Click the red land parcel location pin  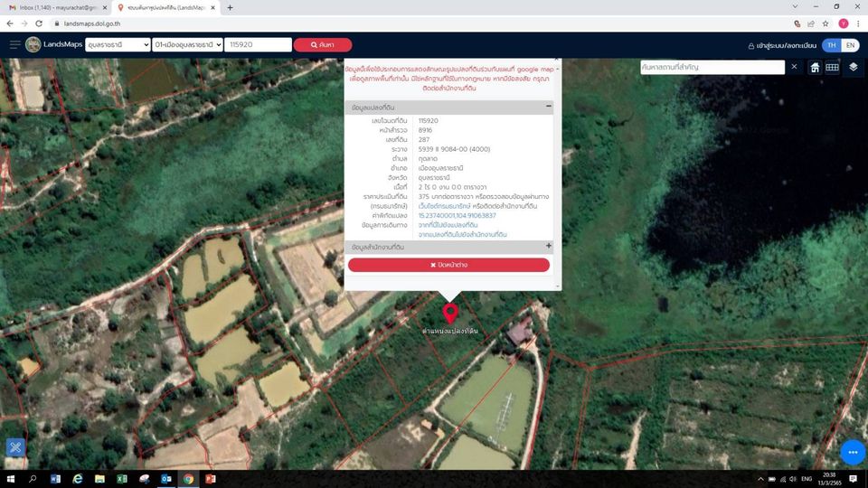(450, 314)
